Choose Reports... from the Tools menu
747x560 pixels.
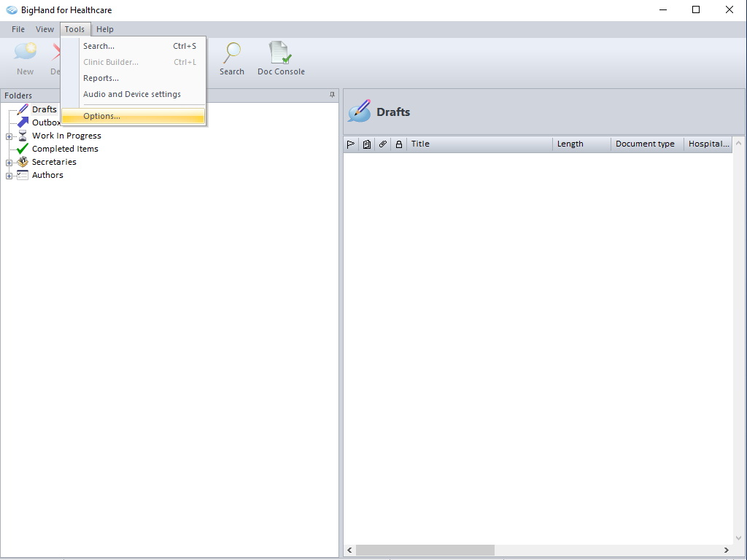click(x=133, y=78)
